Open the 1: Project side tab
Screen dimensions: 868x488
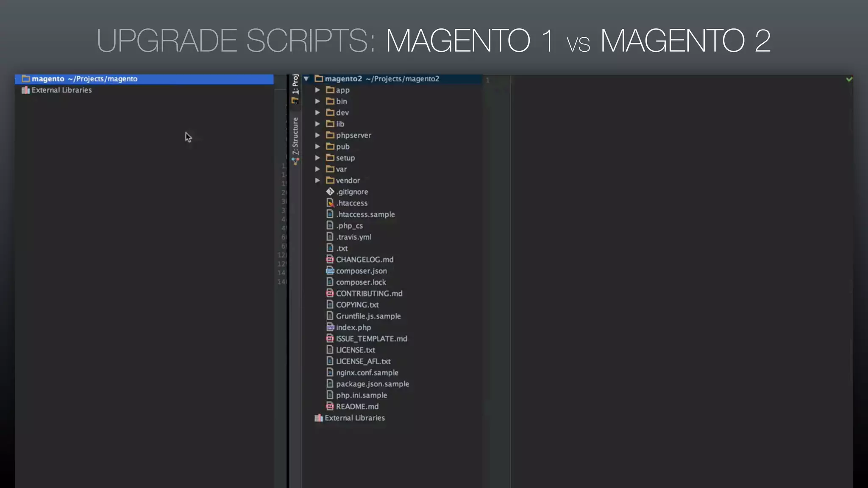pyautogui.click(x=295, y=89)
